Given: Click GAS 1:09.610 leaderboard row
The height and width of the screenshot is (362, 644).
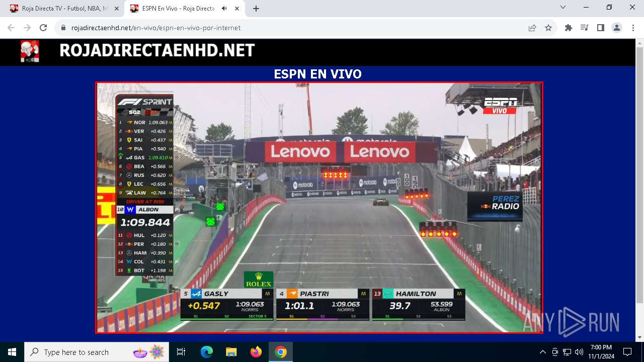Looking at the screenshot, I should (144, 157).
